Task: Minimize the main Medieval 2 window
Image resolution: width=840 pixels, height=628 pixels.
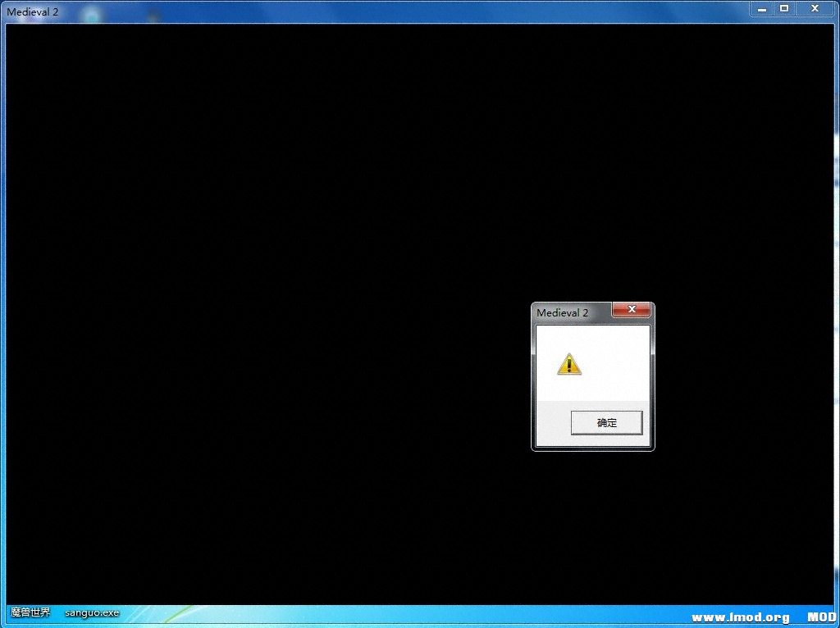Action: (762, 8)
